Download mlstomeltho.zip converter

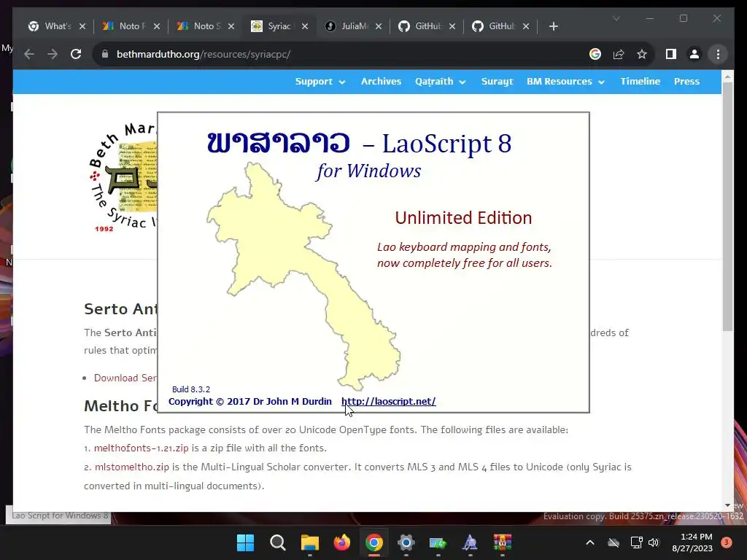point(132,467)
